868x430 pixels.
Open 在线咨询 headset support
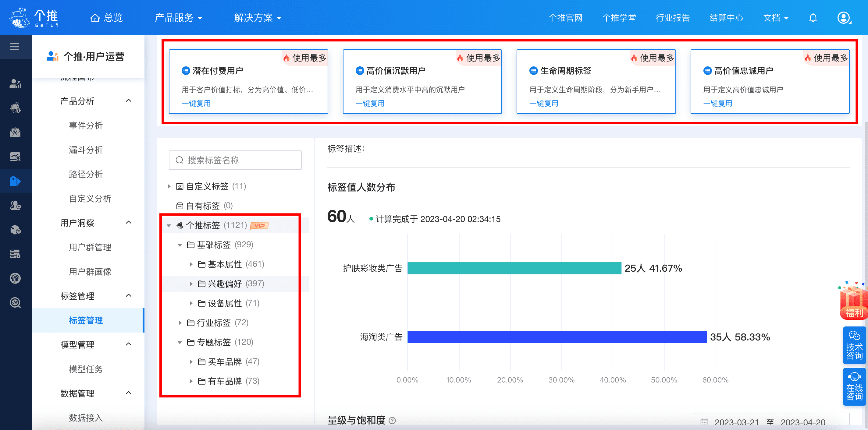click(854, 386)
